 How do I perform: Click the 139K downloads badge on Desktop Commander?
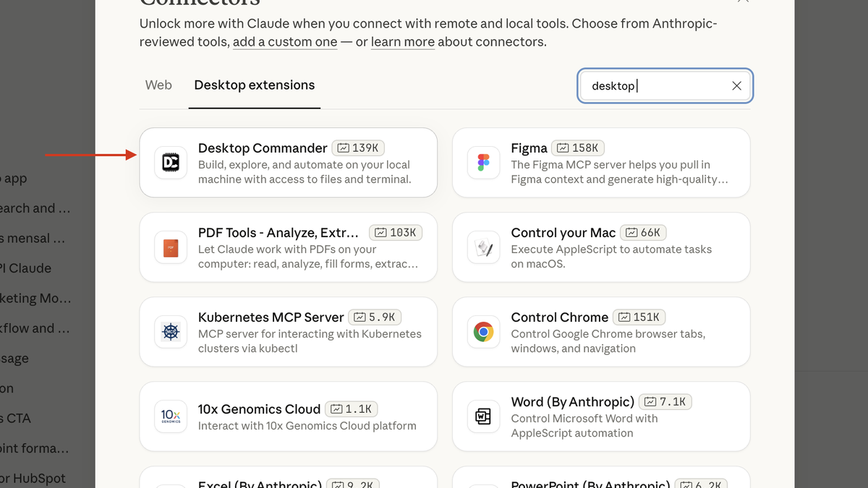(x=357, y=148)
